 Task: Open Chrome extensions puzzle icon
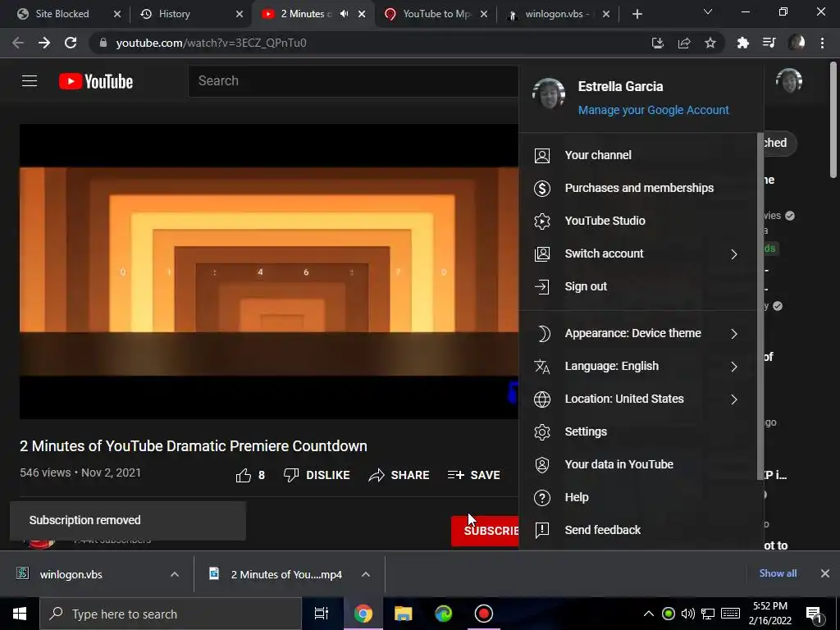742,43
